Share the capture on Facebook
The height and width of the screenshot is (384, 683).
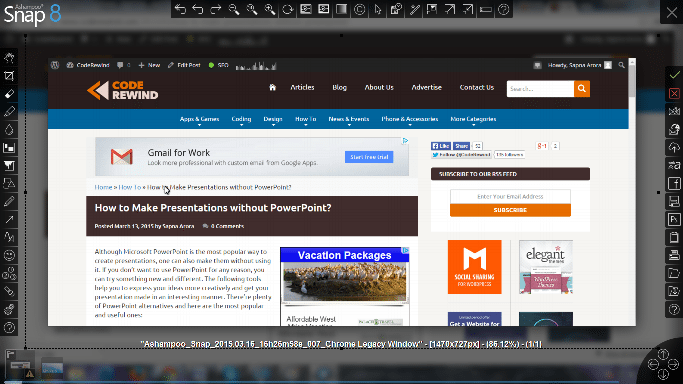click(x=674, y=183)
